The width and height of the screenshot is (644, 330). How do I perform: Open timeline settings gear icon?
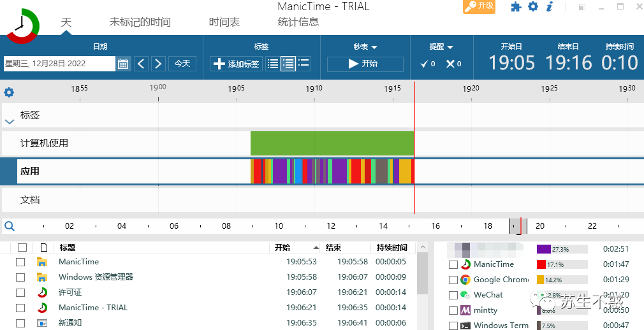point(9,92)
